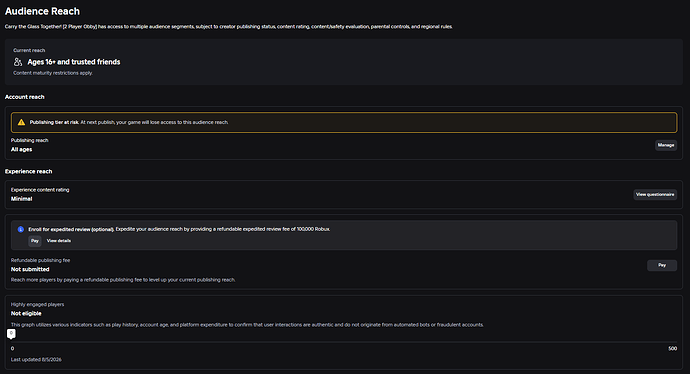The width and height of the screenshot is (690, 374).
Task: Select the Ages 16+ and trusted friends text
Action: pos(73,62)
